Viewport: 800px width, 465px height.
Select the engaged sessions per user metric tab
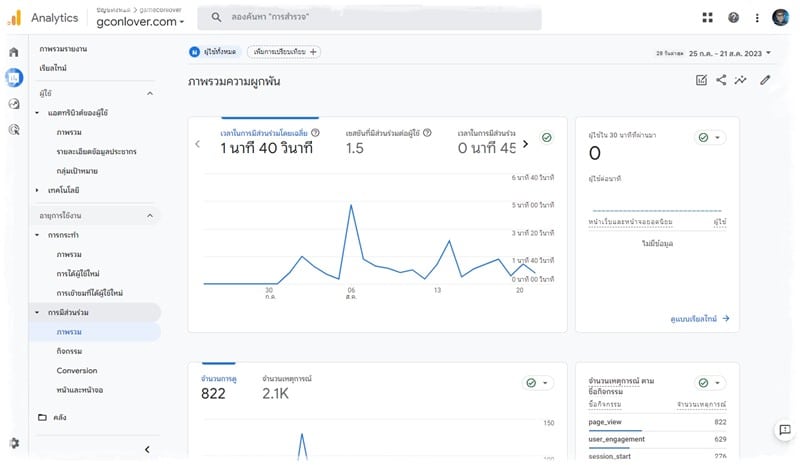[x=388, y=142]
